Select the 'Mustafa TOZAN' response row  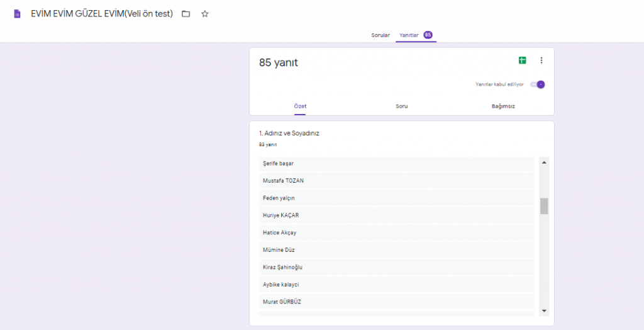pos(396,181)
